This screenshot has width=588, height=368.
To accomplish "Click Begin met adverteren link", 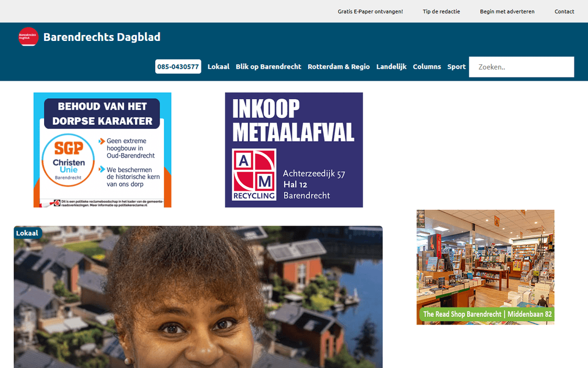I will (507, 11).
